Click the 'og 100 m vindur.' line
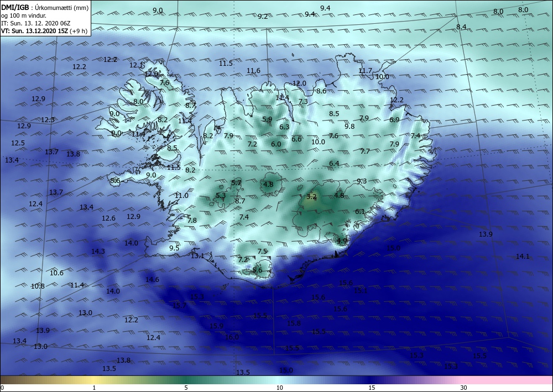This screenshot has width=553, height=392. (24, 15)
